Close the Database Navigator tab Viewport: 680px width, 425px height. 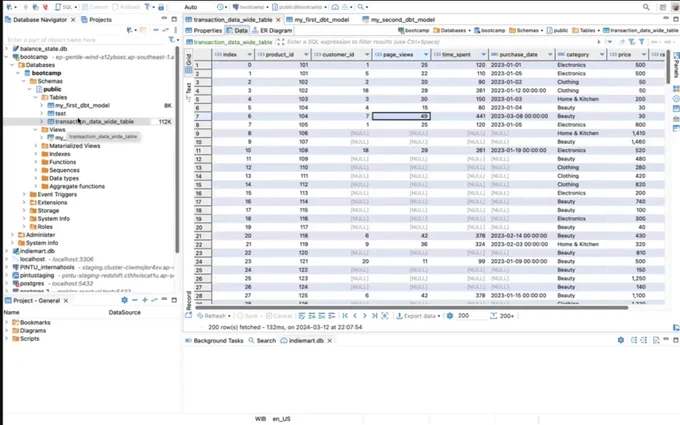click(73, 20)
